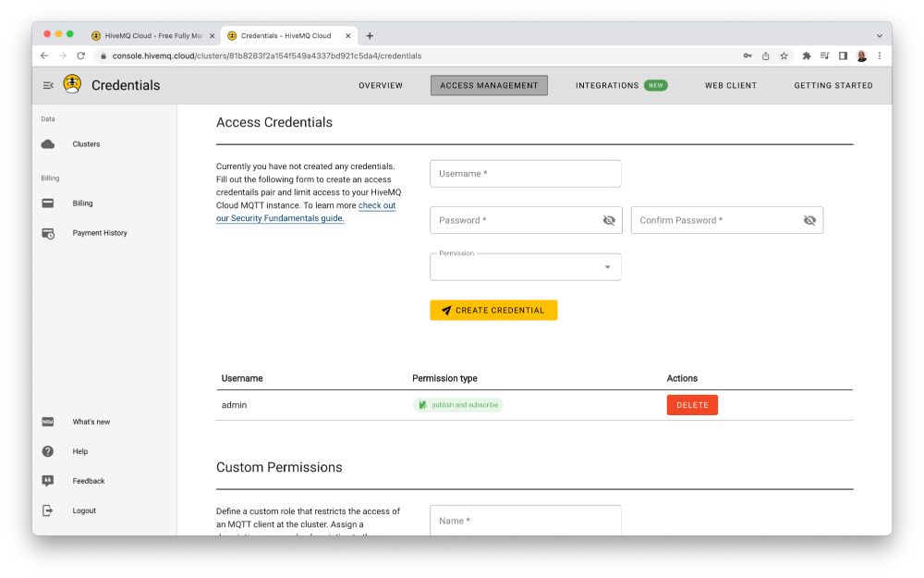Open Getting Started tab

[x=833, y=85]
